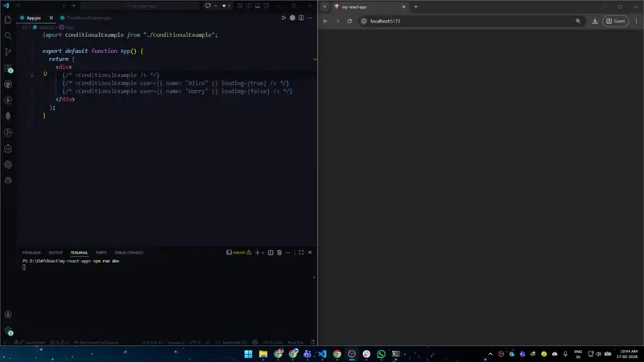Split the terminal panel

click(270, 253)
